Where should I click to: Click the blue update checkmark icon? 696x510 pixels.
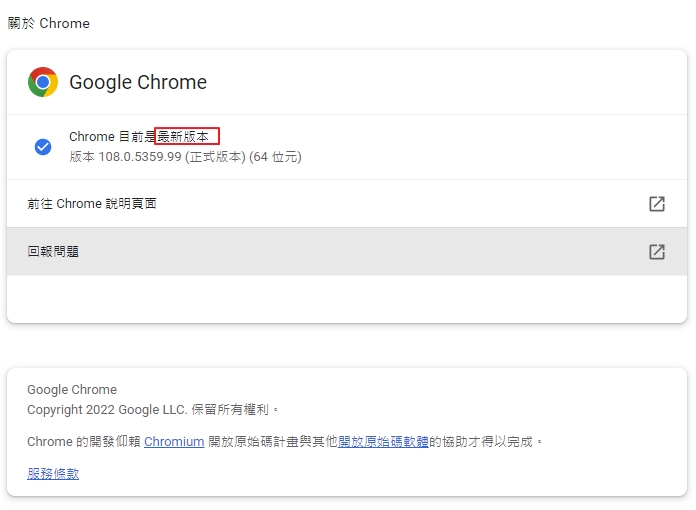coord(43,147)
